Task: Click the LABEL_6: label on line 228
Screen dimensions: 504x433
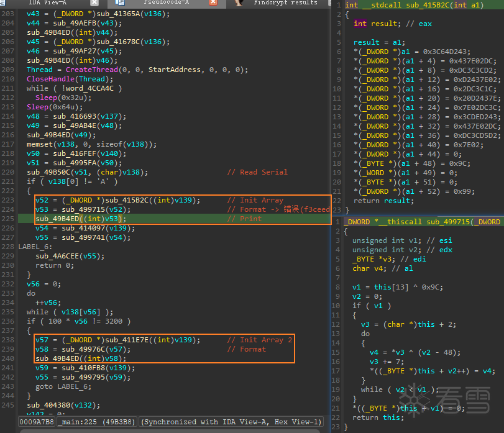Action: [x=35, y=247]
